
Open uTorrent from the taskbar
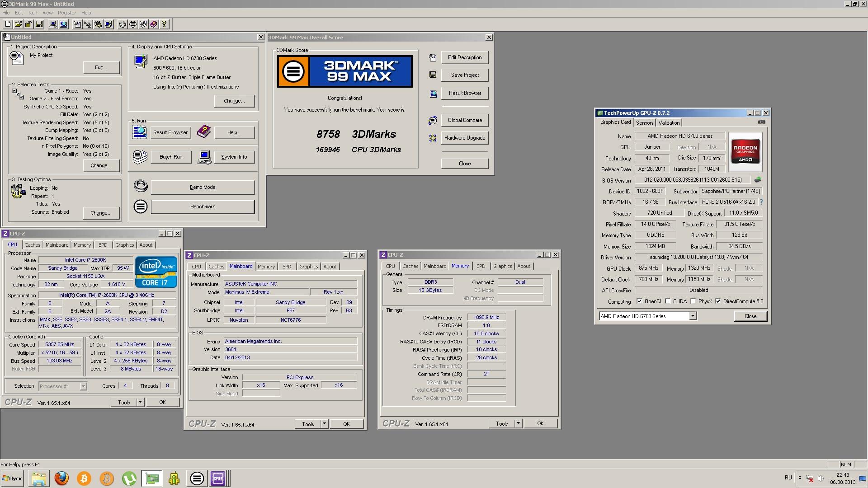(x=129, y=478)
